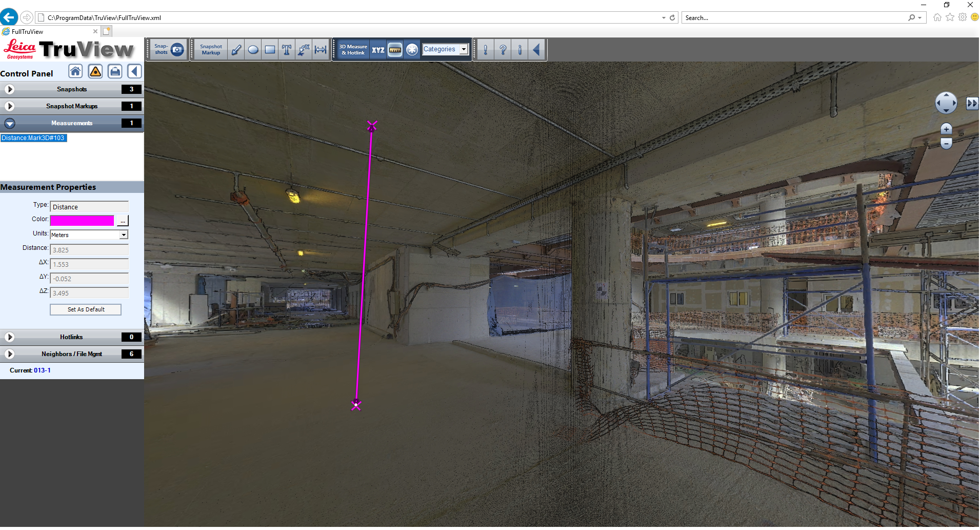Open help with question mark icon
Viewport: 980px width, 530px height.
point(503,50)
